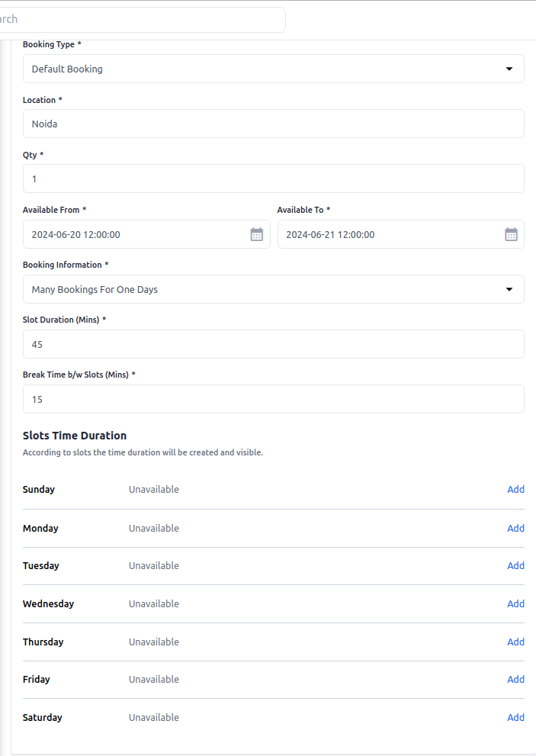The width and height of the screenshot is (536, 756).
Task: Add a time slot for Friday
Action: point(515,680)
